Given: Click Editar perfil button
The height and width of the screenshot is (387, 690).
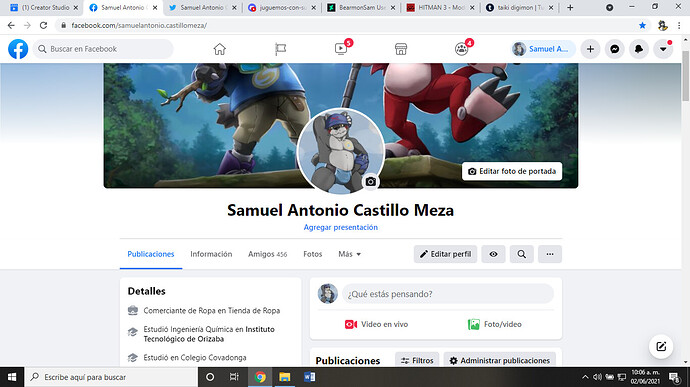Looking at the screenshot, I should (x=445, y=254).
